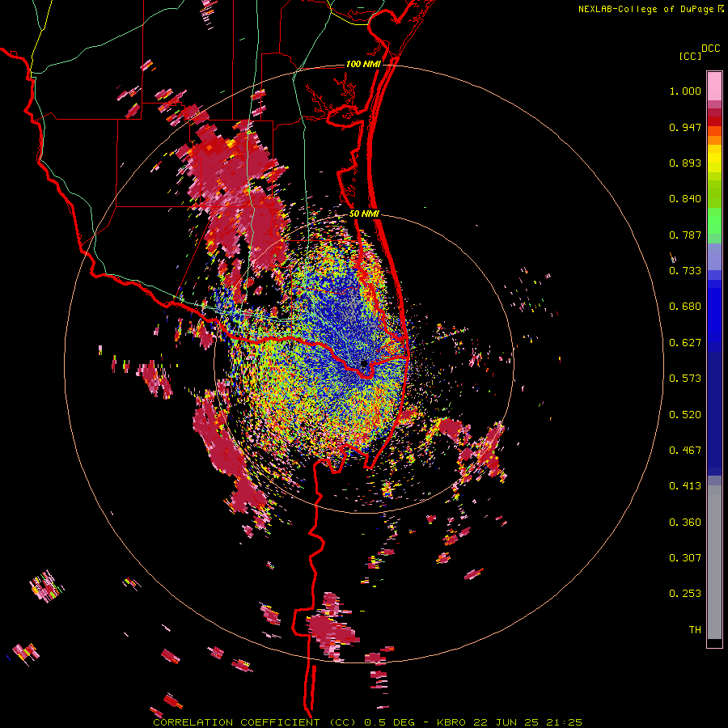
Task: Click the TH threshold label on scale
Action: point(695,630)
